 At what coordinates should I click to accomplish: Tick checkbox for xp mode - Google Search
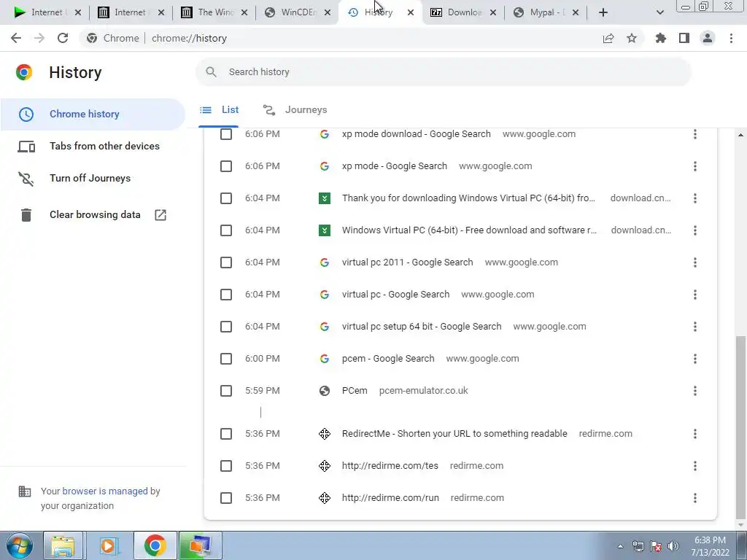pyautogui.click(x=226, y=166)
